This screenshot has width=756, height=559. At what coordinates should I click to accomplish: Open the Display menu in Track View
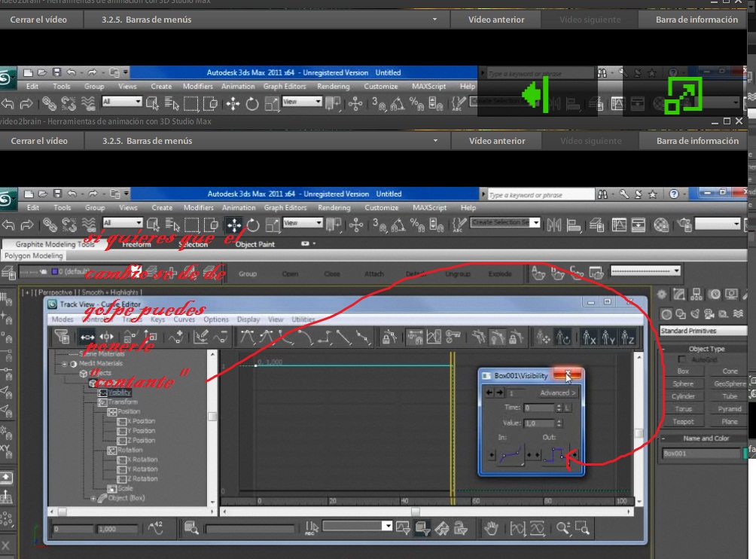pyautogui.click(x=248, y=319)
